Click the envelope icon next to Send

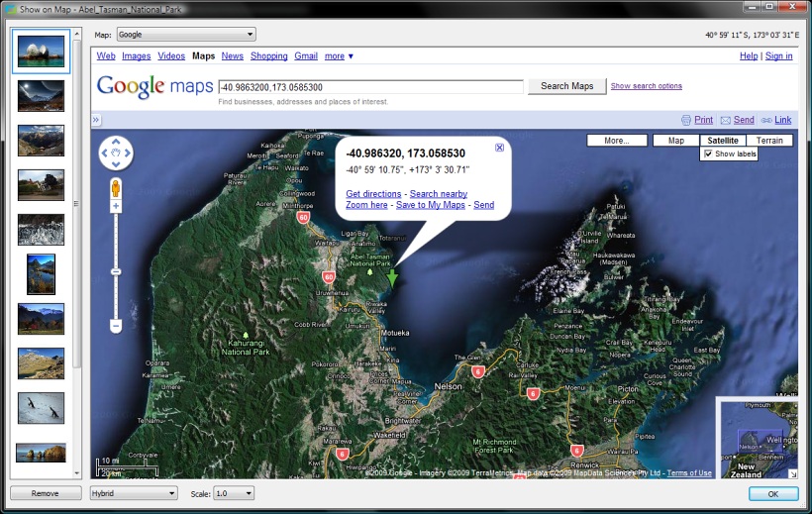point(726,120)
